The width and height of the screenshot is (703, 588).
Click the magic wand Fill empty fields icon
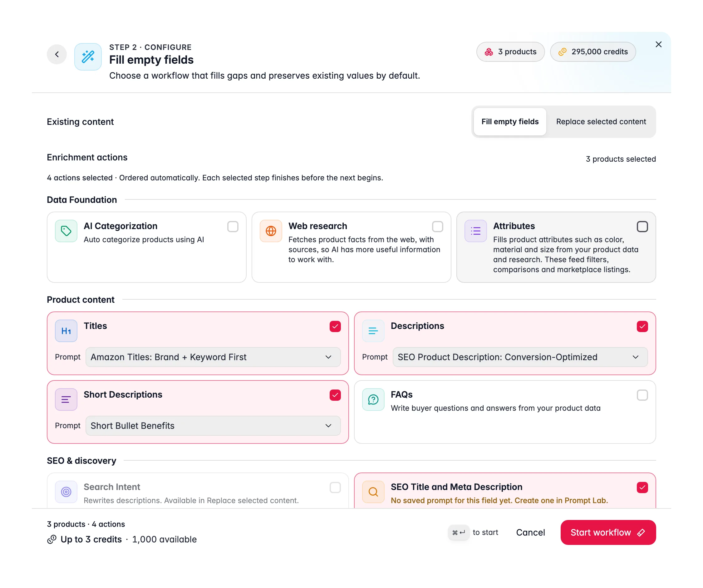pos(88,56)
